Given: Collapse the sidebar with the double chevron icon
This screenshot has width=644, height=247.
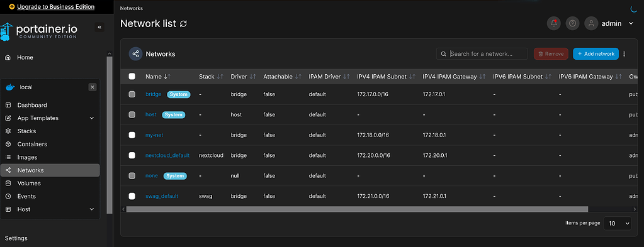Looking at the screenshot, I should click(99, 28).
